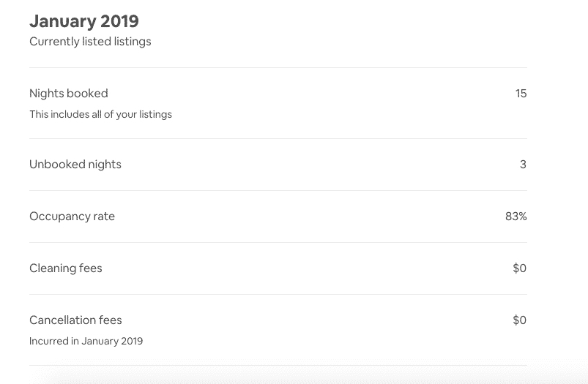The height and width of the screenshot is (384, 588).
Task: Click 'This includes all of your listings' note
Action: point(100,114)
